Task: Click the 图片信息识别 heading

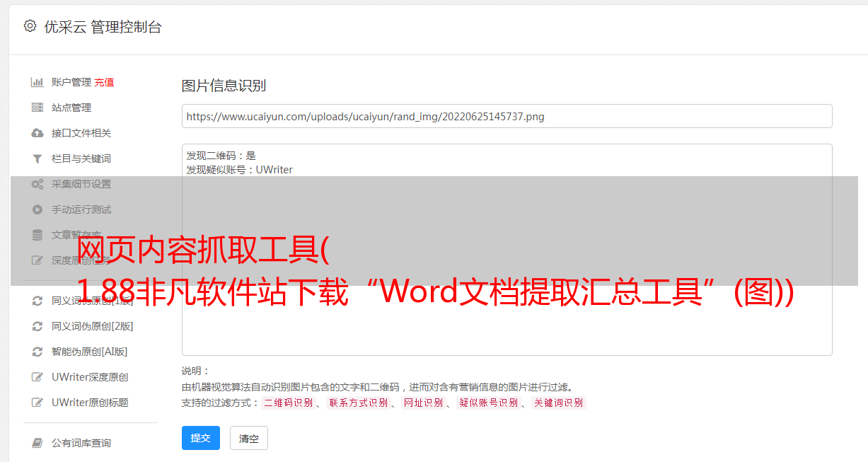Action: (x=224, y=86)
